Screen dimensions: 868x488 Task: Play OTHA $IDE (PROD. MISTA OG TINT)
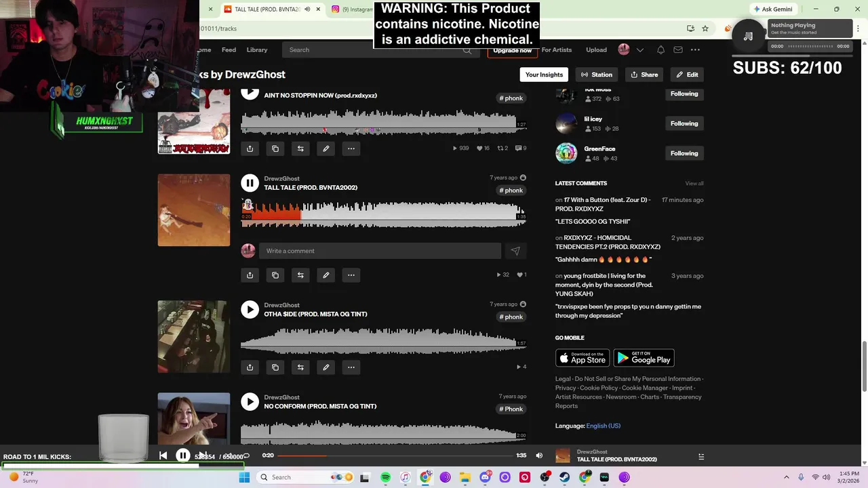[x=250, y=309]
